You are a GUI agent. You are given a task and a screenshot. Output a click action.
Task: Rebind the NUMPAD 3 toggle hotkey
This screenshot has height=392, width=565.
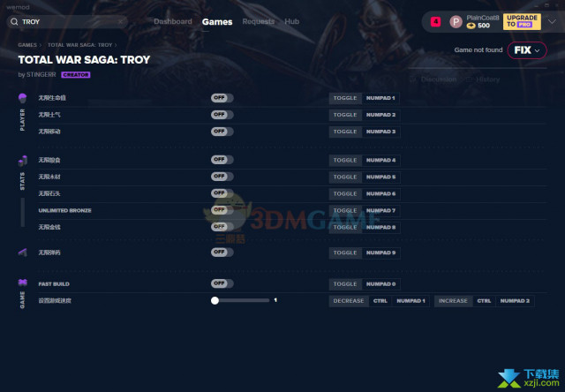pyautogui.click(x=380, y=132)
